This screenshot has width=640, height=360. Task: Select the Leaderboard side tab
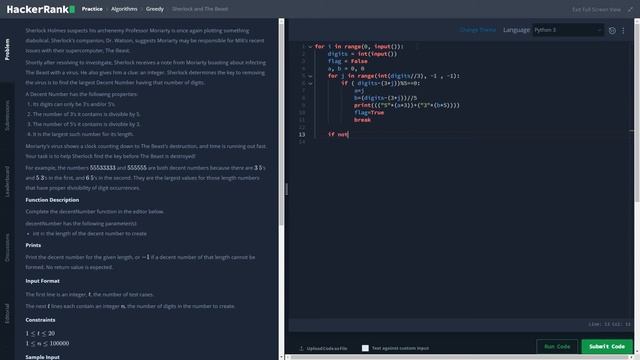click(x=7, y=182)
